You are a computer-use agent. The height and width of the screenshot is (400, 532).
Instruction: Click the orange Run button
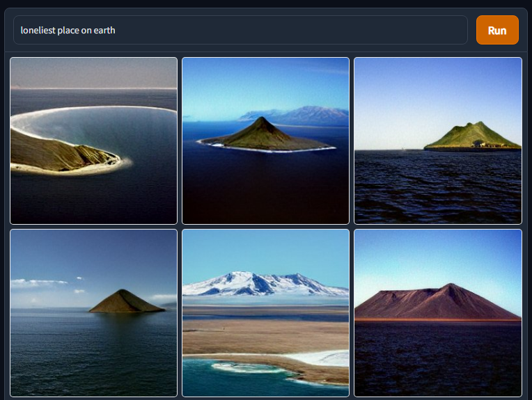pos(497,30)
